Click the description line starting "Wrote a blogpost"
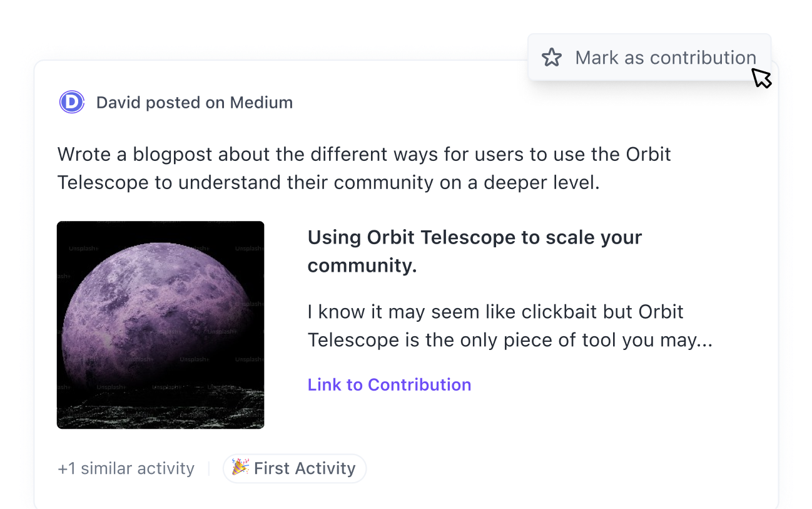812x509 pixels. [363, 154]
